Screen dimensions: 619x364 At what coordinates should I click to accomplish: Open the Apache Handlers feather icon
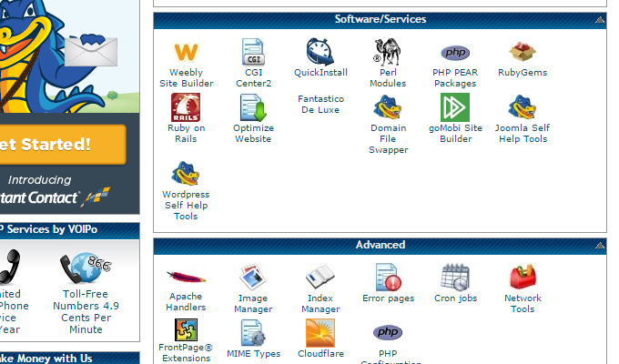pyautogui.click(x=186, y=277)
